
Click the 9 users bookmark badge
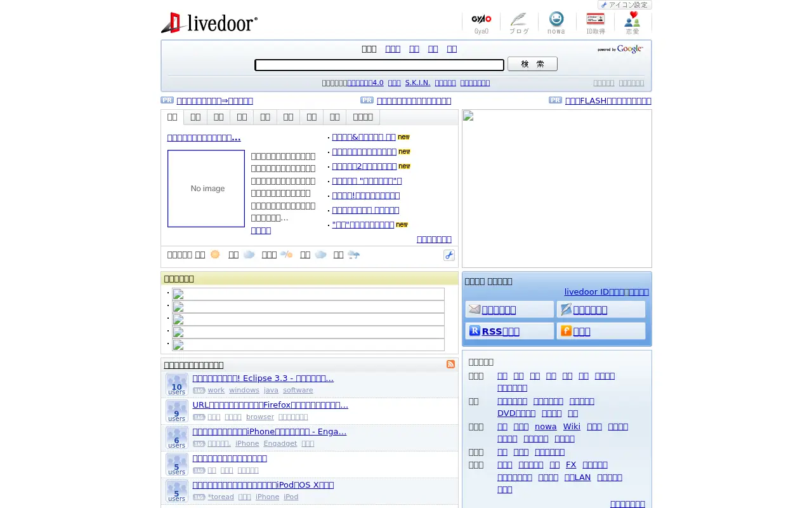pos(177,411)
